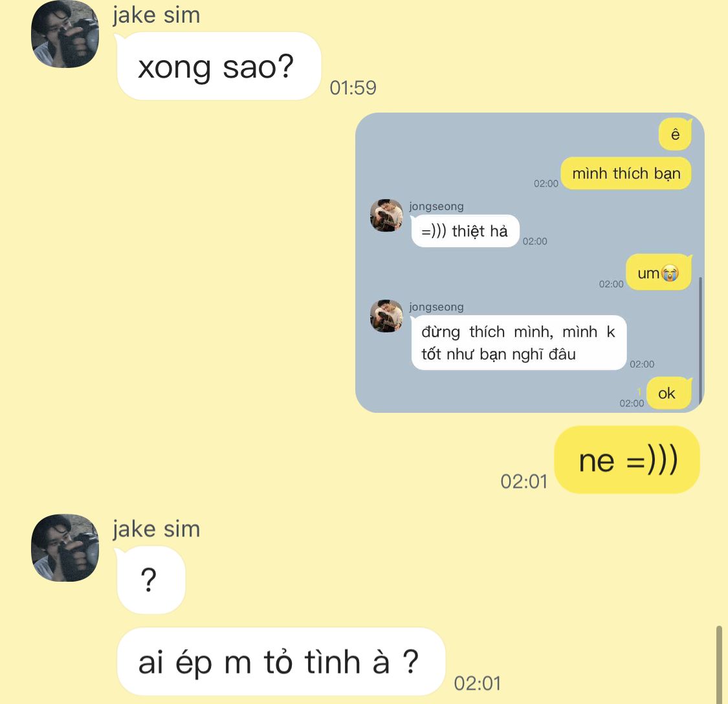Tap jake sim's avatar beside the '?' message
This screenshot has height=704, width=728.
pos(65,548)
